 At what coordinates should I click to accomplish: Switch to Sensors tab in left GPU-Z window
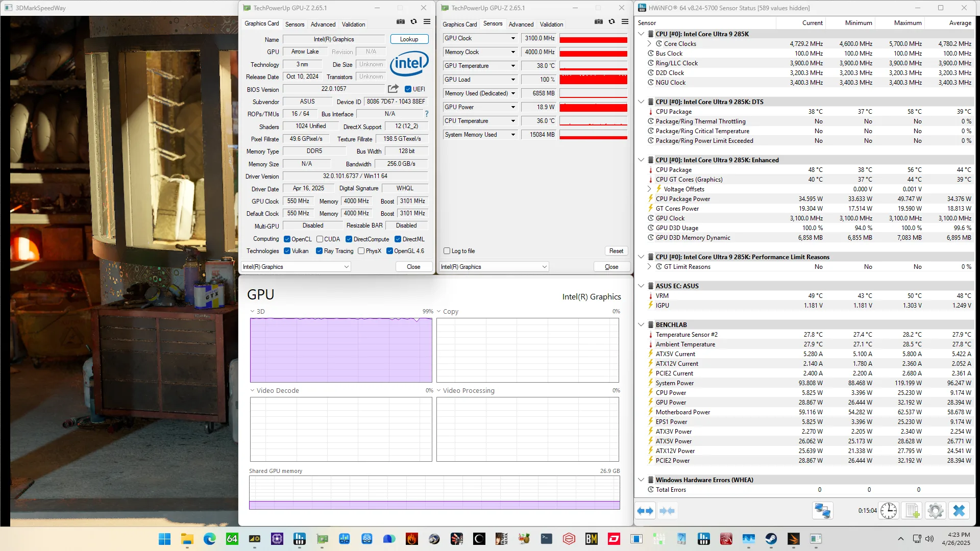point(295,24)
